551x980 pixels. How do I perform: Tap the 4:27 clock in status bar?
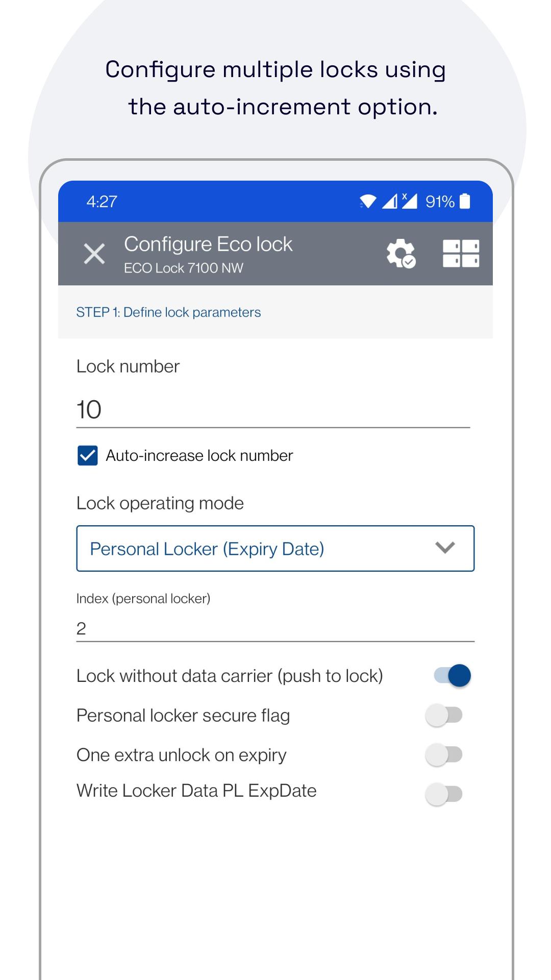pyautogui.click(x=102, y=202)
